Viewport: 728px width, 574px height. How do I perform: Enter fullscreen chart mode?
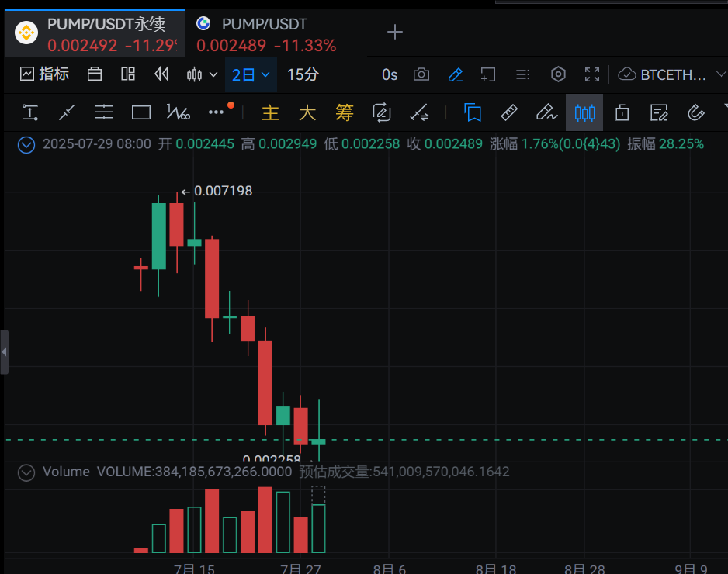[x=592, y=74]
